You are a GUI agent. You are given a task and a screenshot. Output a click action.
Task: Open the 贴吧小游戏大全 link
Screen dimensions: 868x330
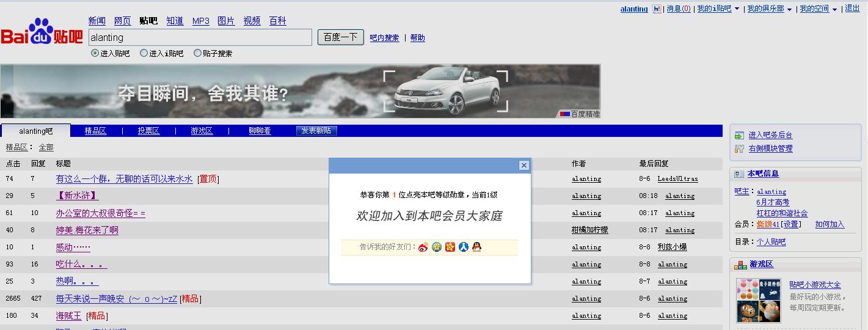[x=815, y=285]
